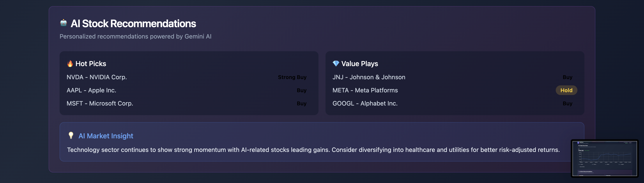Viewport: 644px width, 183px height.
Task: Click the lightbulb icon beside AI Market Insight
Action: (x=71, y=135)
